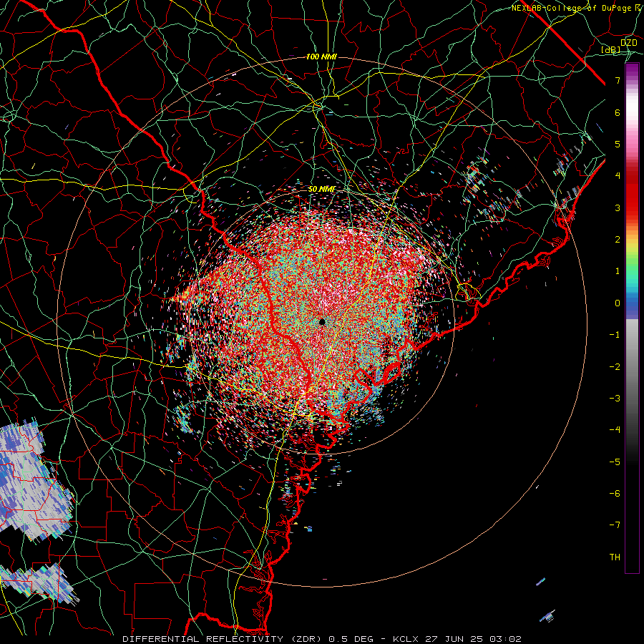The image size is (644, 644).
Task: Click the 1 value on color scale
Action: tap(618, 271)
